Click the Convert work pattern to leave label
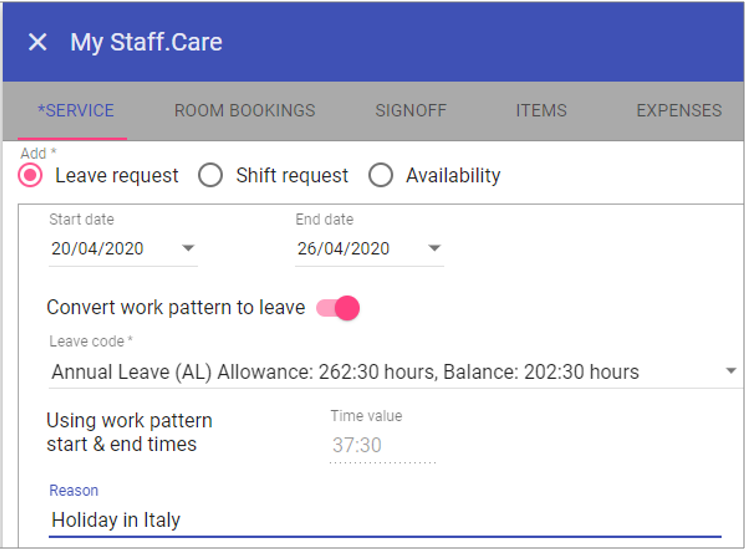 point(176,308)
